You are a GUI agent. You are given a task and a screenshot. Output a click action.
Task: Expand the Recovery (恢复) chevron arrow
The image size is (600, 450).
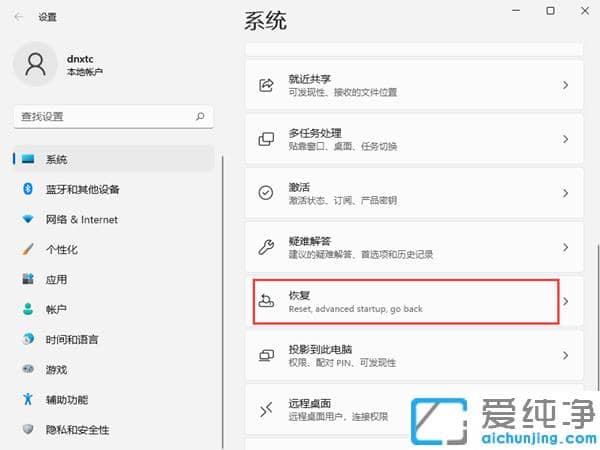click(x=565, y=301)
